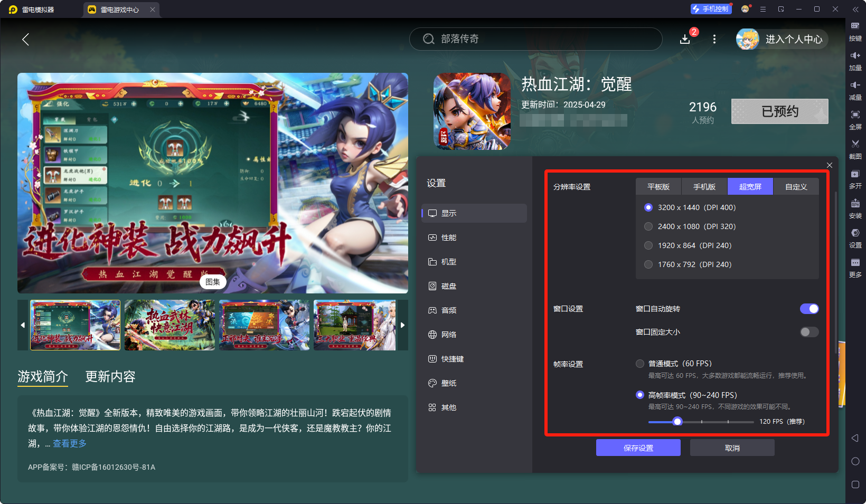
Task: Click the 查看更多 link in description
Action: (70, 443)
